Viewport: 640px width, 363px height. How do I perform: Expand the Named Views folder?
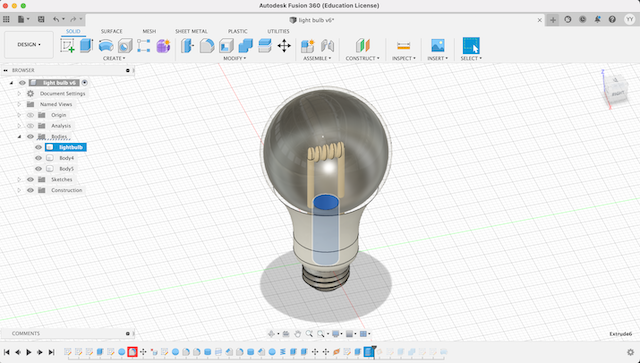coord(19,104)
